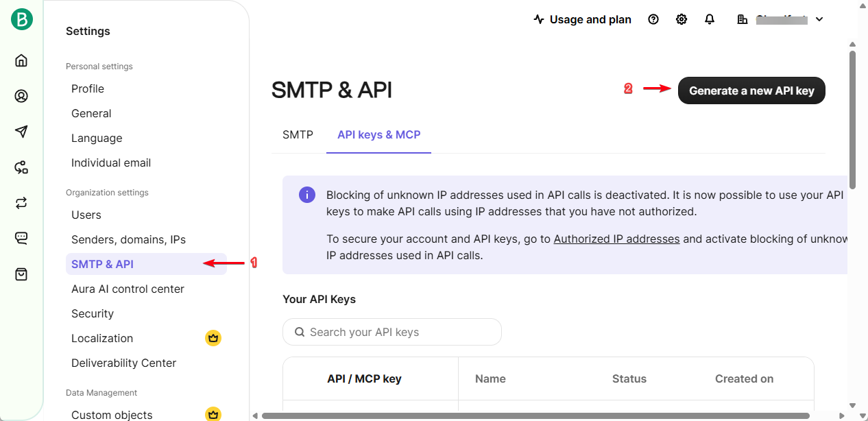This screenshot has height=421, width=868.
Task: Open Usage and plan
Action: click(x=590, y=19)
